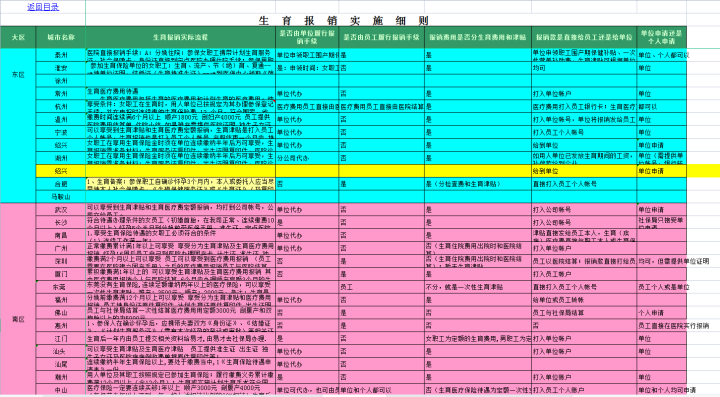Select 直接打入员工个人帐号 cell in 合肥 row
The width and height of the screenshot is (720, 397).
[x=584, y=184]
